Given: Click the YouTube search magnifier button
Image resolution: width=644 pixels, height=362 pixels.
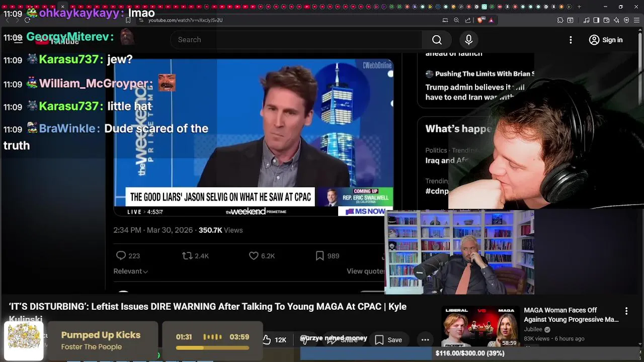Looking at the screenshot, I should click(x=437, y=40).
